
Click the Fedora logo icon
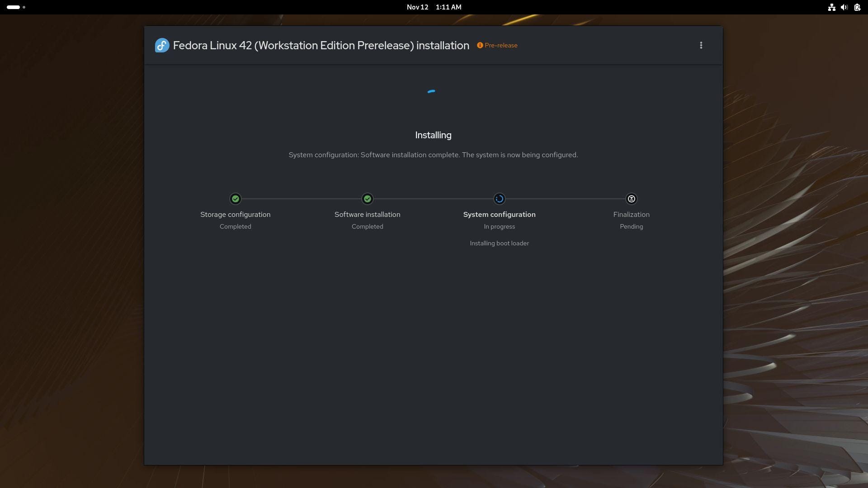point(162,45)
